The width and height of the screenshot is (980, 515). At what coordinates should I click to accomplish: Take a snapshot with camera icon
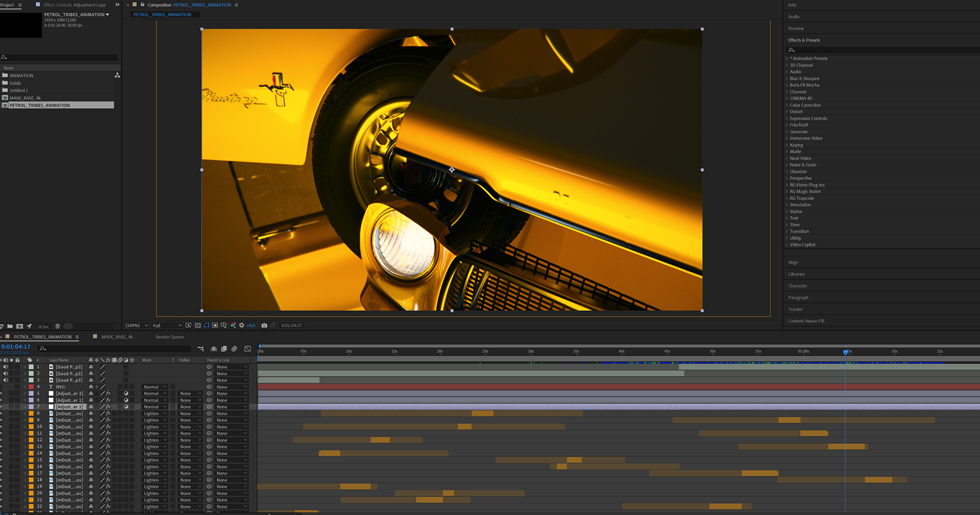264,325
